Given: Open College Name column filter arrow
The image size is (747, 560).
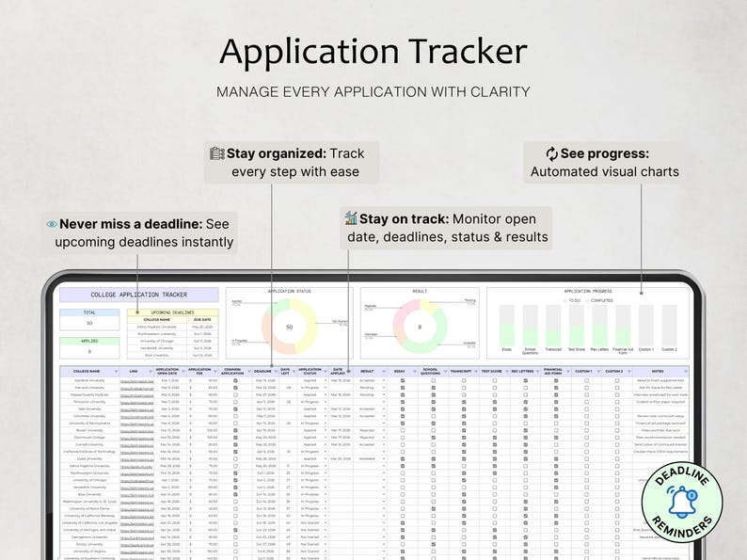Looking at the screenshot, I should click(x=117, y=371).
